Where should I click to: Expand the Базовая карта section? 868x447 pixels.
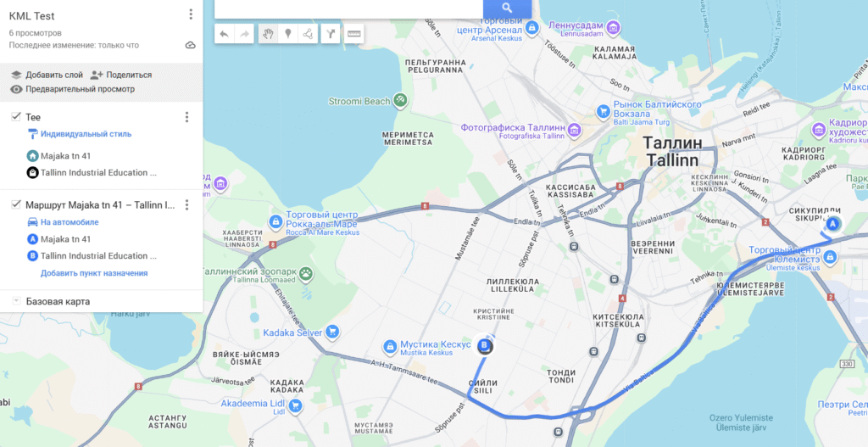click(16, 301)
